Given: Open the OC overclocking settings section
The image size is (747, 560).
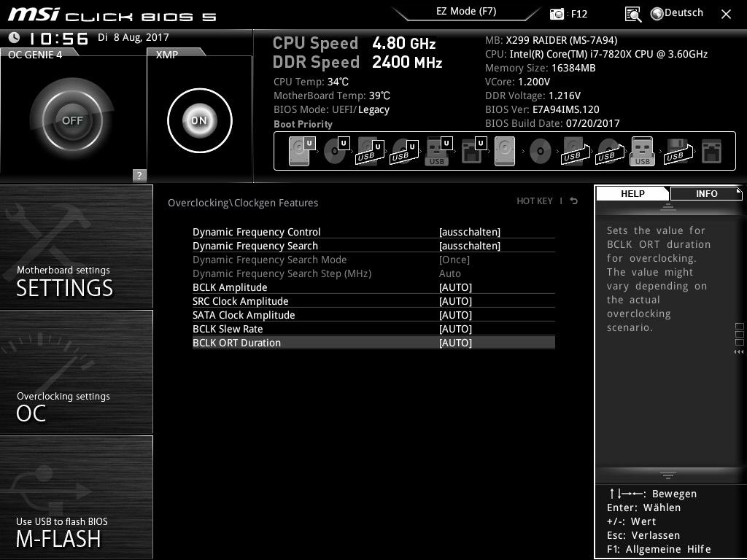Looking at the screenshot, I should tap(76, 372).
